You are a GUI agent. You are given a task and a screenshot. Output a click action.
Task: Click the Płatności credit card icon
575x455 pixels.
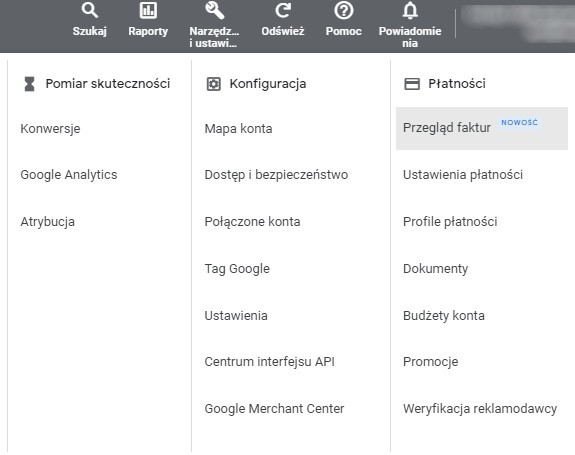pyautogui.click(x=412, y=84)
